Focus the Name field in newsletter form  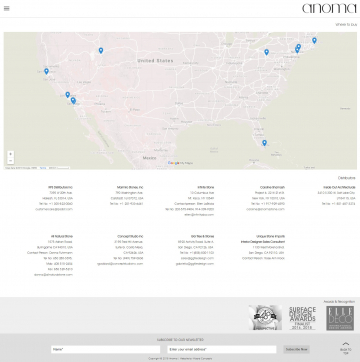tap(106, 349)
